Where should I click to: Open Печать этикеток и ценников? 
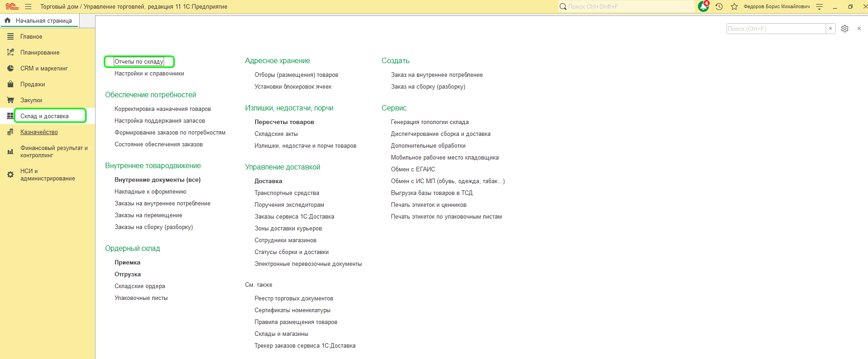(428, 204)
